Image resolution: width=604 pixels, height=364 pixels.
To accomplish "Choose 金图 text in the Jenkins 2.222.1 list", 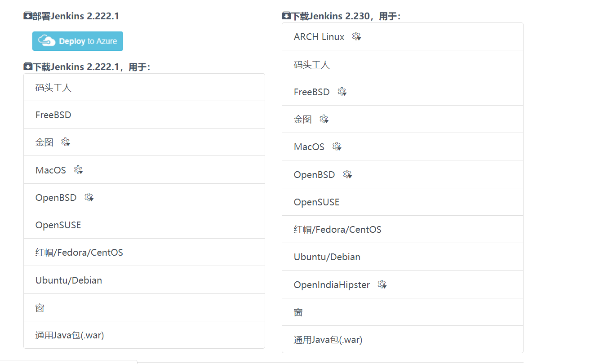I will click(x=44, y=142).
